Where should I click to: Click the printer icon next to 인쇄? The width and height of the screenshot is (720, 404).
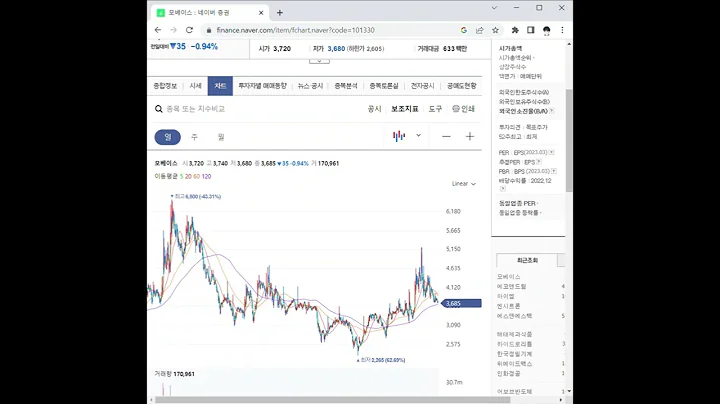456,109
